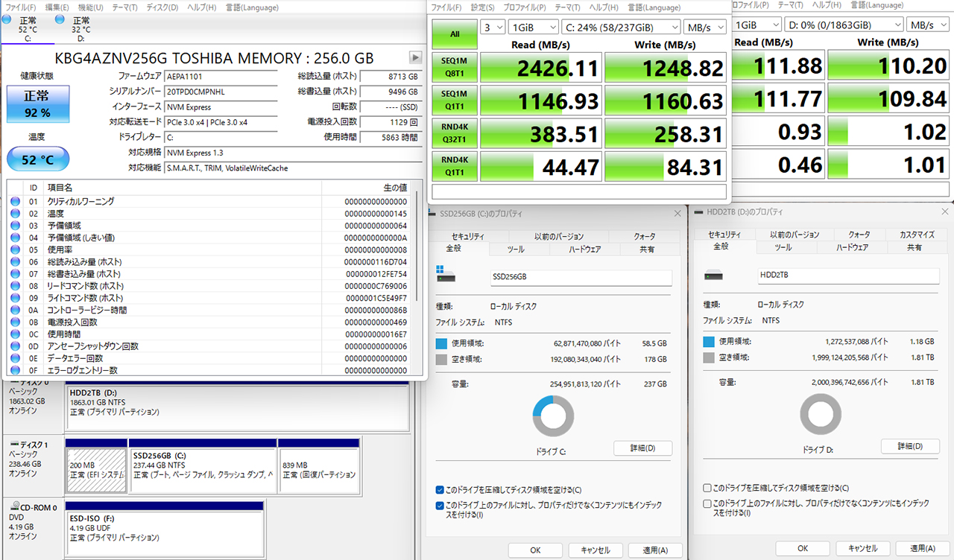Click blue 使用領域 color swatch in SSD256GB properties
The height and width of the screenshot is (560, 954).
point(442,343)
